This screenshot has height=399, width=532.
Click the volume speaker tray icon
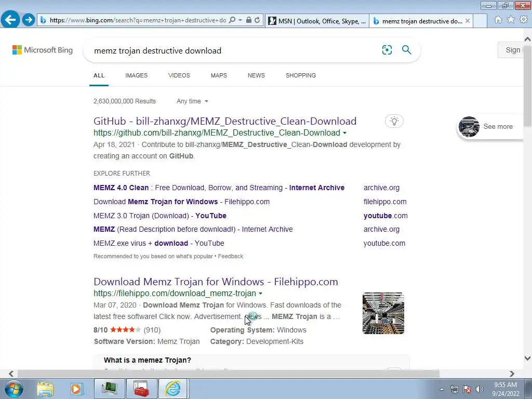point(480,389)
